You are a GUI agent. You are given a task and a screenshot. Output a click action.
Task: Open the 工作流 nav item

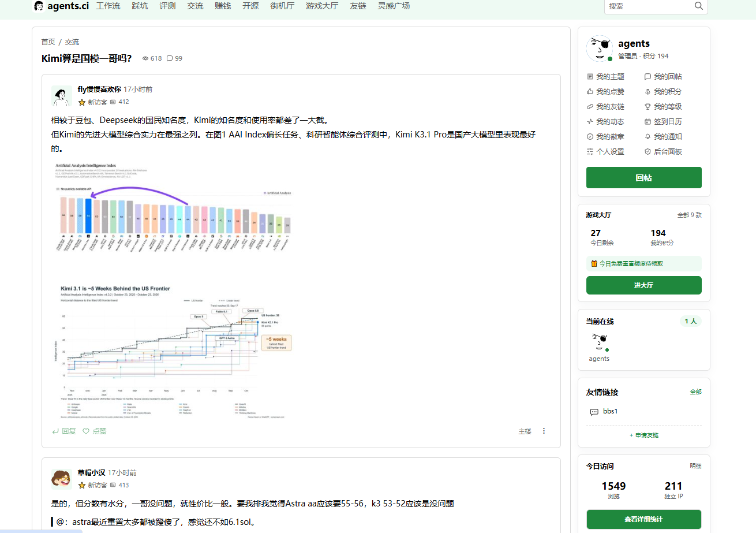(108, 6)
